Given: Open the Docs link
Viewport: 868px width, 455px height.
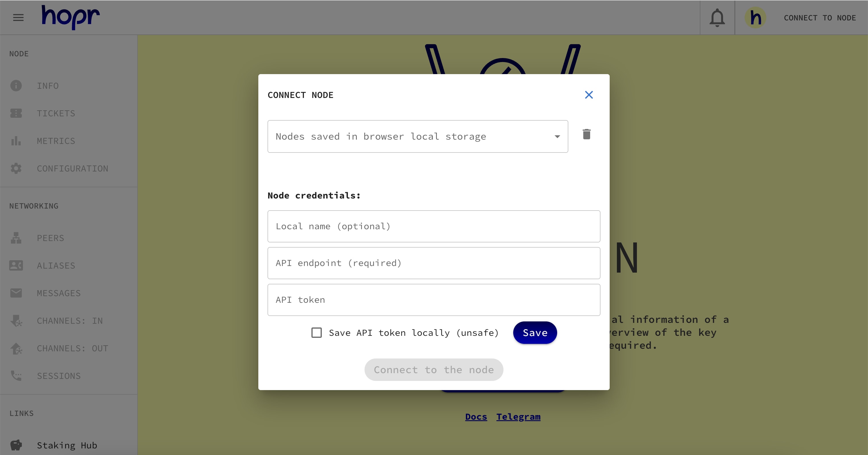Looking at the screenshot, I should [x=476, y=417].
